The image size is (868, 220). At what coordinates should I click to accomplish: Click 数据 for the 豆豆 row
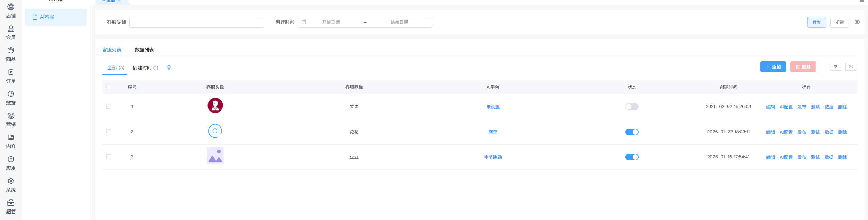829,157
